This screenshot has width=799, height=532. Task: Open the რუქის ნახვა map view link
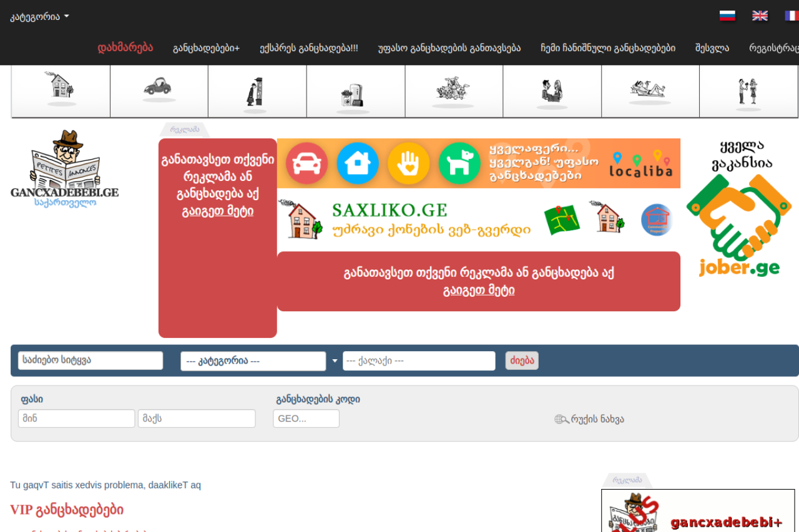[x=597, y=419]
